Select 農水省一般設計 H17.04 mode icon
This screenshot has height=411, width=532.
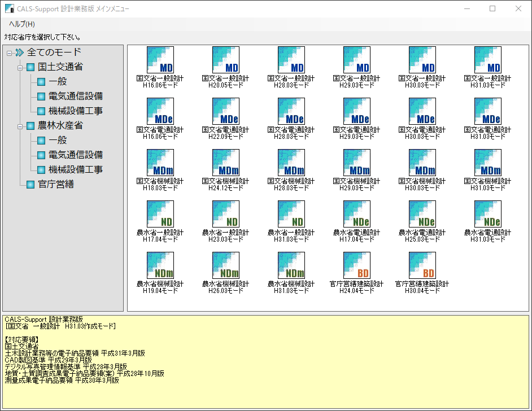pos(160,214)
